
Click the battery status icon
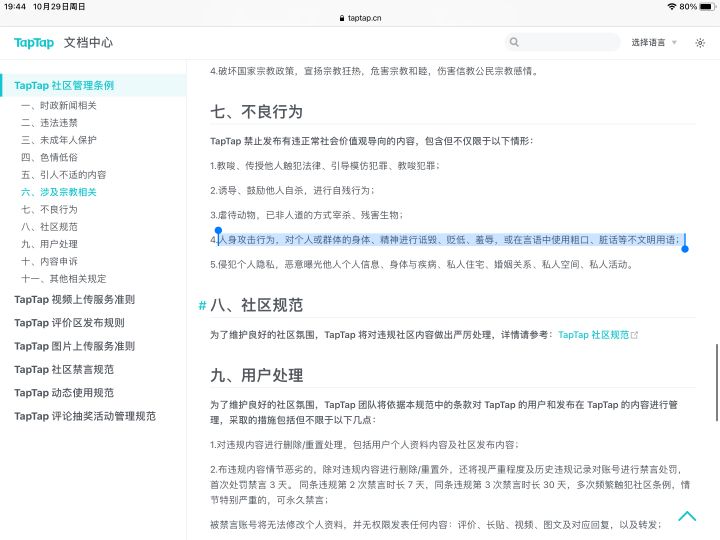(x=707, y=6)
